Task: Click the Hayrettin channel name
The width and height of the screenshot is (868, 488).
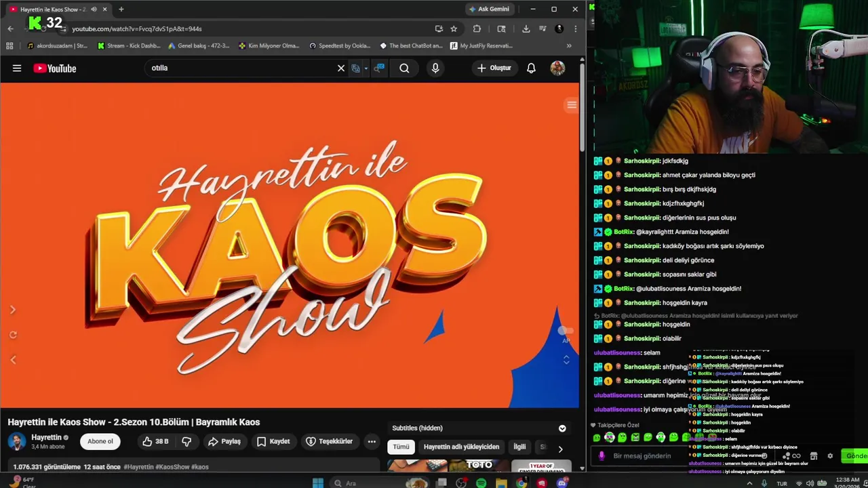Action: coord(46,437)
